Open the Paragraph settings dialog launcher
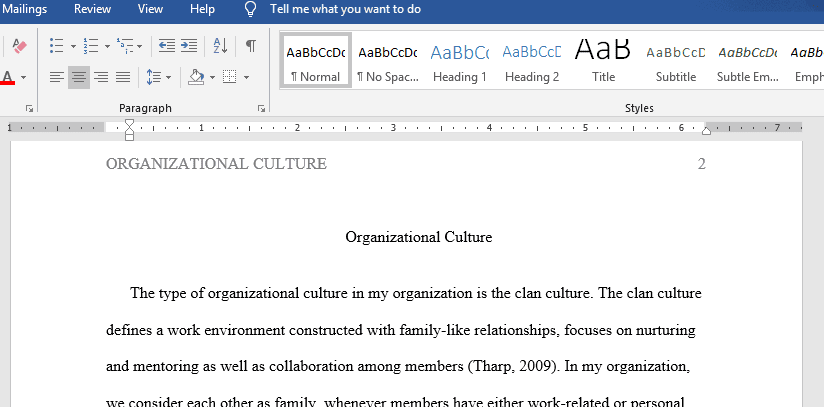824x407 pixels. [261, 108]
